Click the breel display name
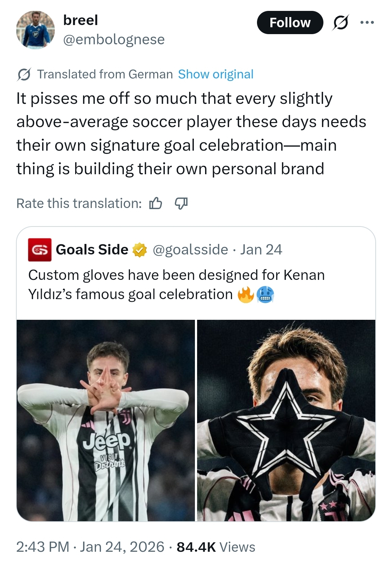 coord(81,20)
